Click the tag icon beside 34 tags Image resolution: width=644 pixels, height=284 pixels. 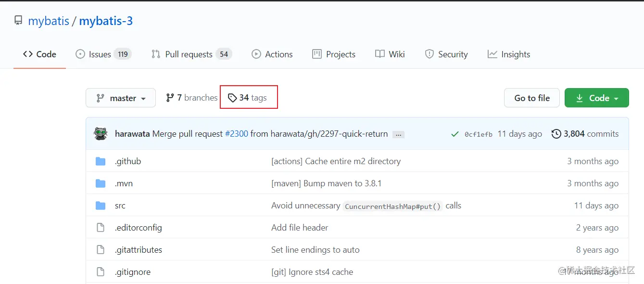(x=232, y=98)
